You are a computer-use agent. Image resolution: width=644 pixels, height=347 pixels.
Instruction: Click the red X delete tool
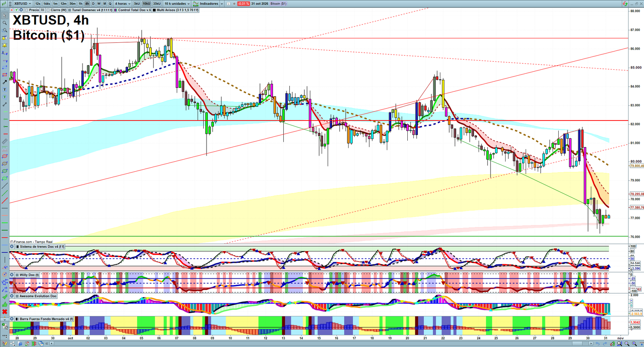[4, 312]
